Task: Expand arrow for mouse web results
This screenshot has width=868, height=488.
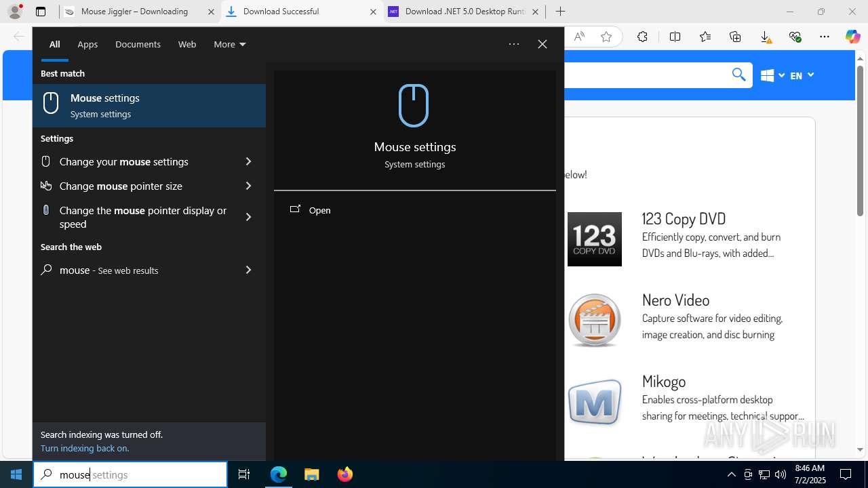Action: (248, 270)
